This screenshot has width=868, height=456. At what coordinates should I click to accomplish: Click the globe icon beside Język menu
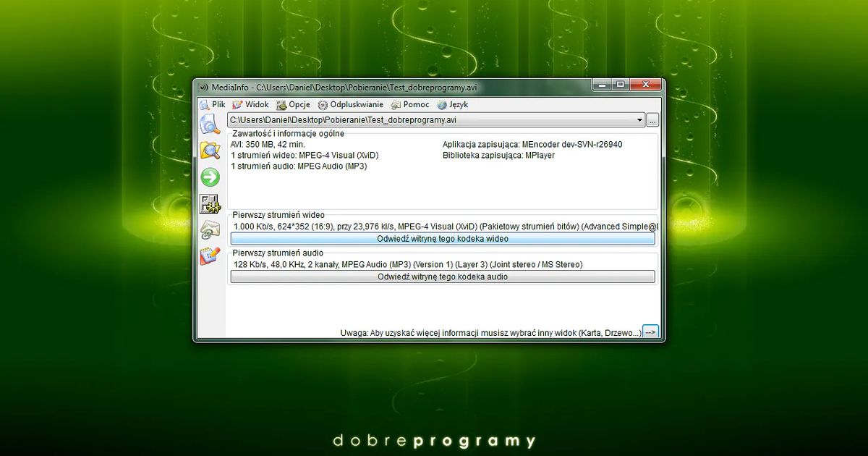(x=443, y=104)
